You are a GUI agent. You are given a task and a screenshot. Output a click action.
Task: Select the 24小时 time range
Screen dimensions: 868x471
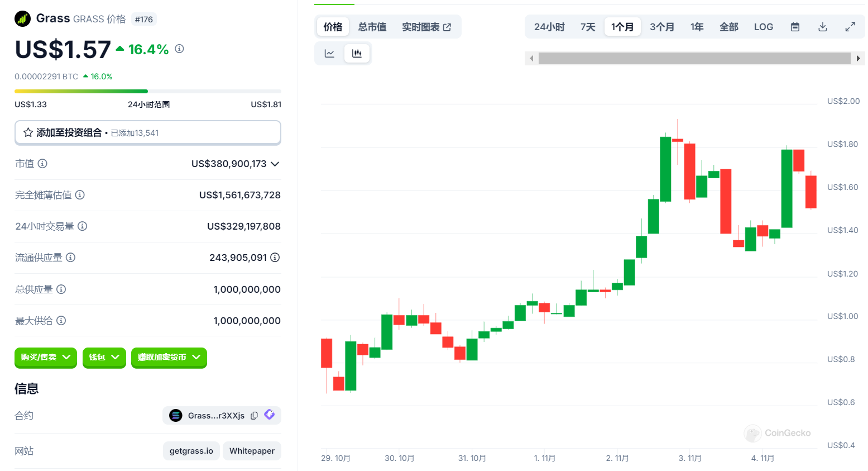pos(549,27)
